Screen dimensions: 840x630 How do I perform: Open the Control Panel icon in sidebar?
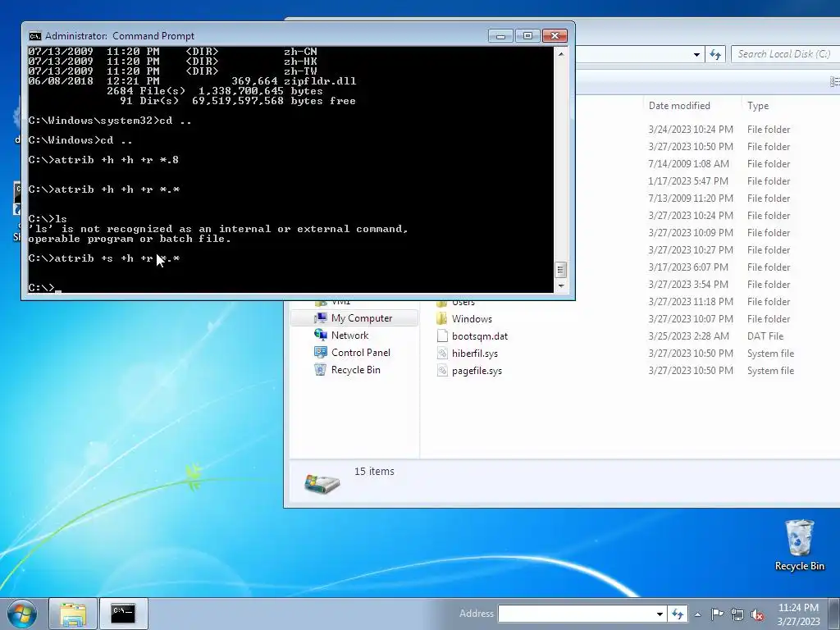click(321, 352)
